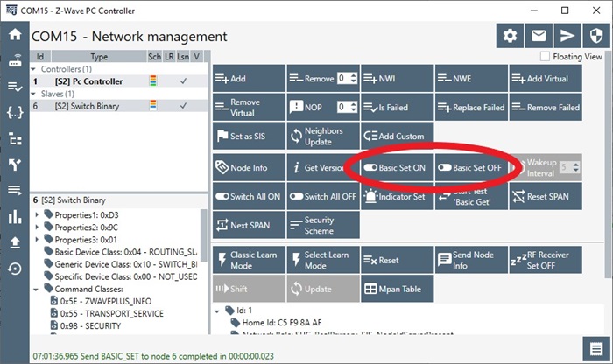Select 0x98 - SECURITY command class
This screenshot has height=364, width=613.
(90, 325)
